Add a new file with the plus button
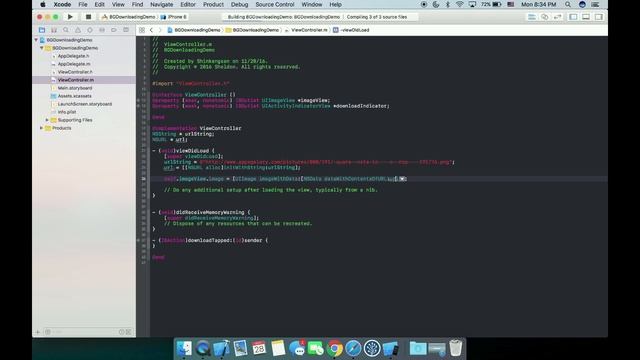 tap(38, 332)
